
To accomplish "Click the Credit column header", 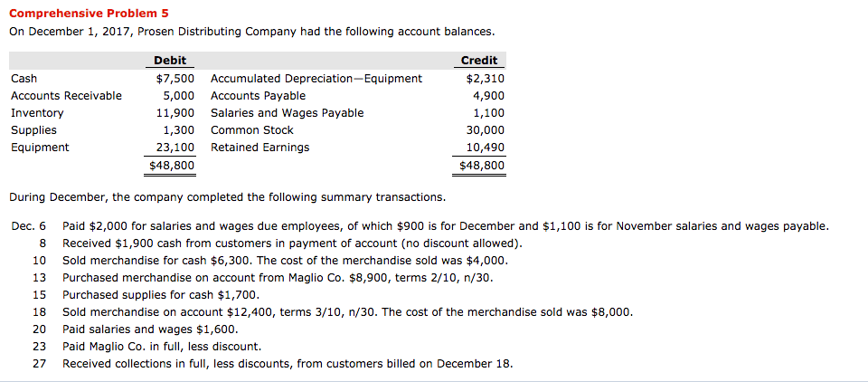I will click(x=478, y=61).
